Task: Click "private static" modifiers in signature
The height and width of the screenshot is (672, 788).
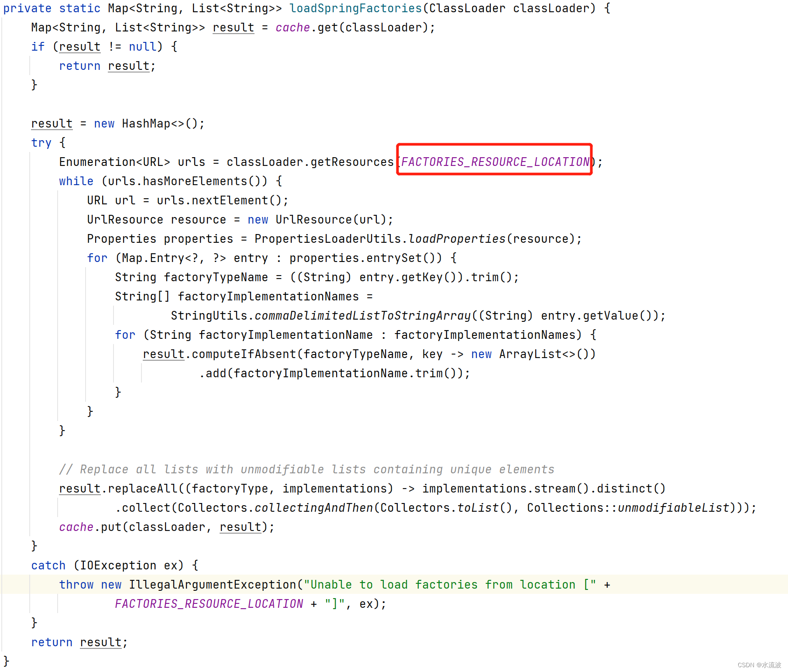Action: pos(52,8)
